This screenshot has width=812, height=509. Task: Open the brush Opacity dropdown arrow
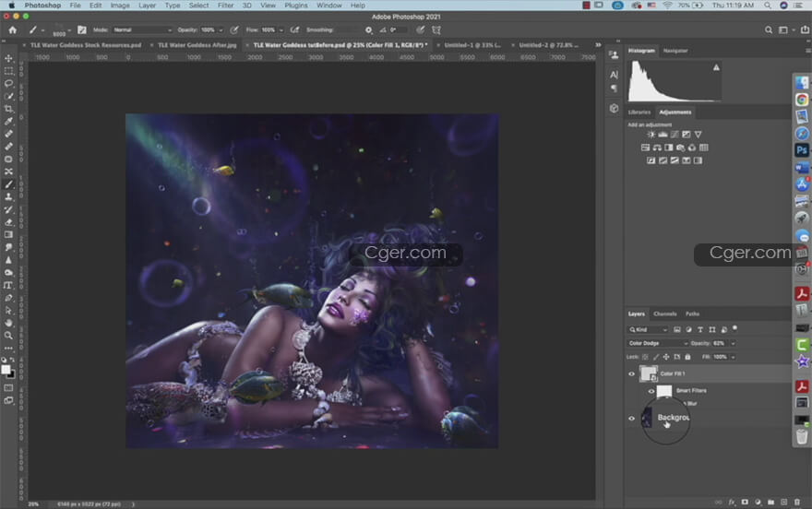tap(221, 30)
